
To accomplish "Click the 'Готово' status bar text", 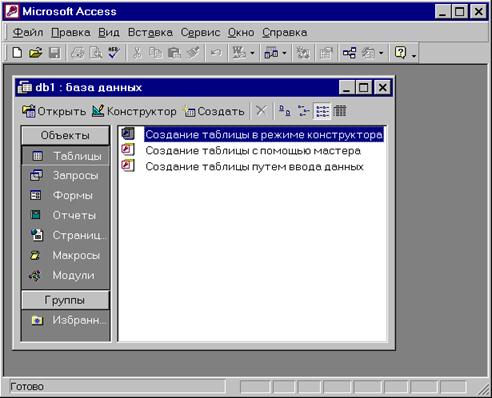I will click(27, 387).
